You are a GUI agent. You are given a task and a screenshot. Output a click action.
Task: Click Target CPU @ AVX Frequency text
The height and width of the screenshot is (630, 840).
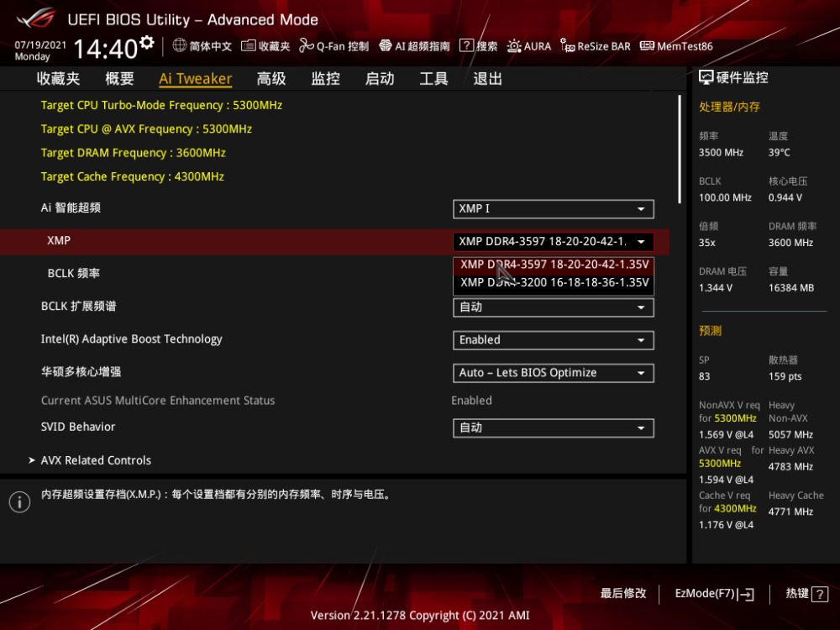click(146, 129)
